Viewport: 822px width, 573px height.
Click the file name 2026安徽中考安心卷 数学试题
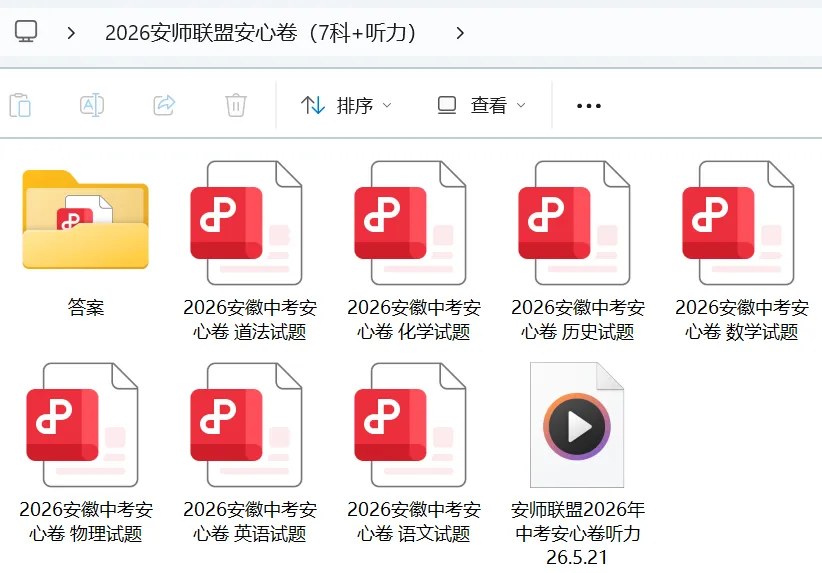pyautogui.click(x=742, y=319)
